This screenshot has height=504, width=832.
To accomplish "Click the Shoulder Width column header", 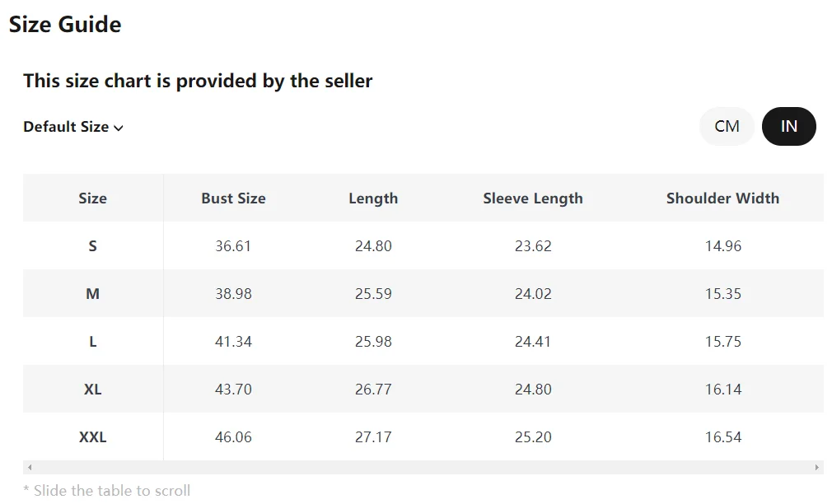I will pyautogui.click(x=722, y=198).
